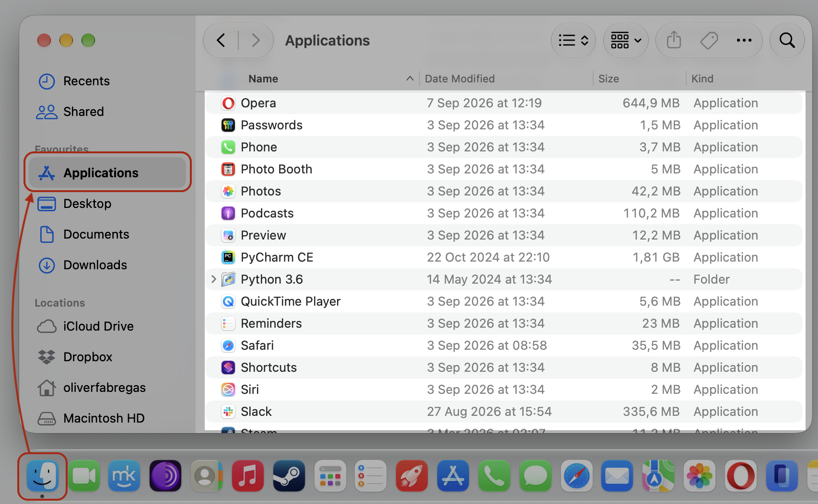Sort by the Name column header
The width and height of the screenshot is (818, 504).
coord(263,79)
